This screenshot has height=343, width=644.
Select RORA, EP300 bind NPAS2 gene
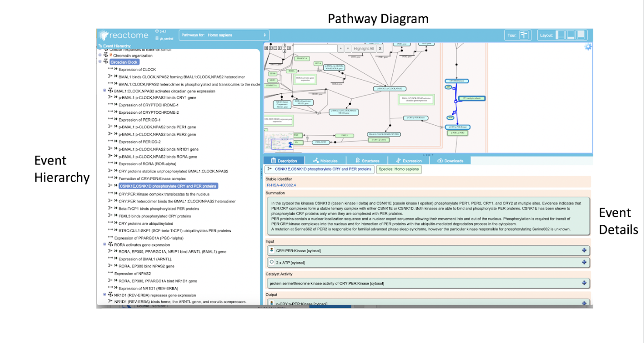pos(146,266)
